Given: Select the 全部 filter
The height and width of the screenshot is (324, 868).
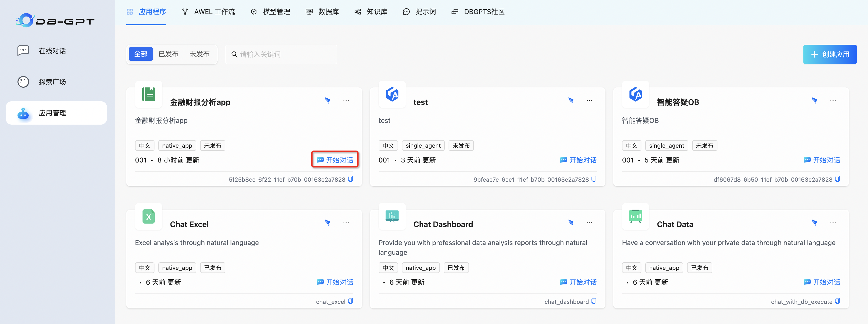Looking at the screenshot, I should click(141, 54).
